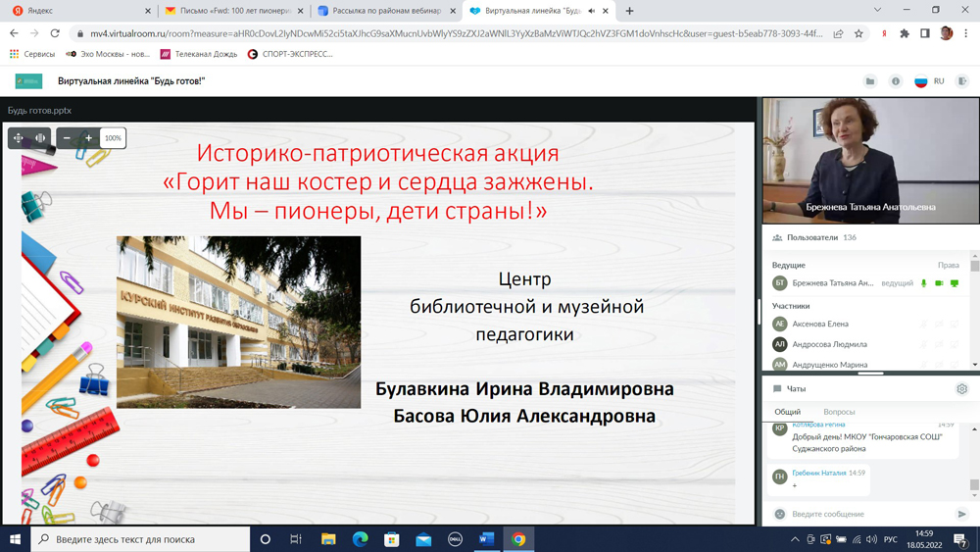Click the users list scrollbar down arrow
Image resolution: width=980 pixels, height=552 pixels.
[975, 365]
